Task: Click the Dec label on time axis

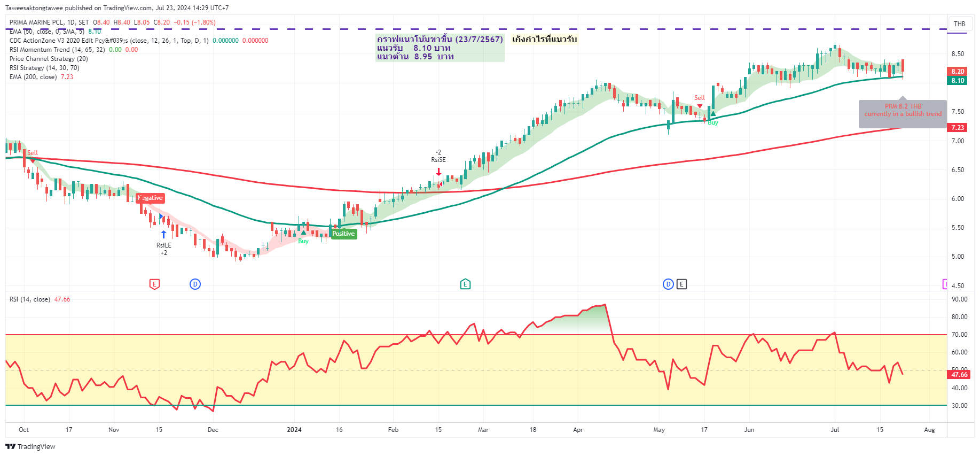Action: point(213,430)
